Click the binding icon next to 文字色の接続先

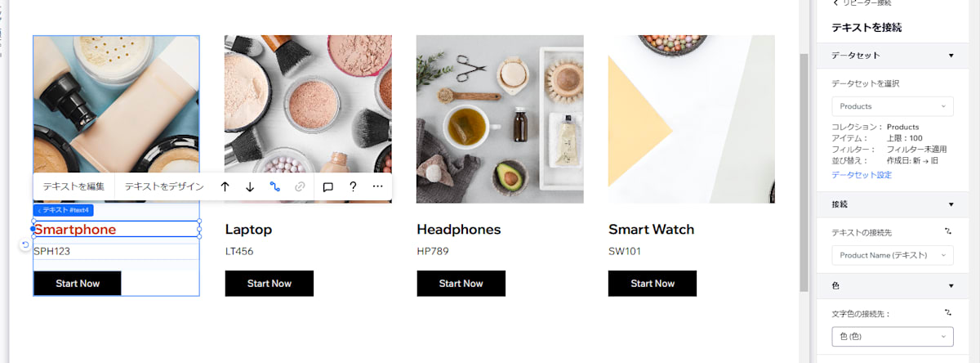(948, 312)
